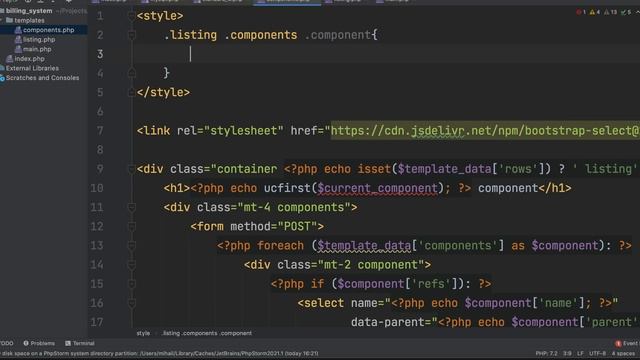Click fold end marker on line 4
Image resolution: width=640 pixels, height=360 pixels.
131,73
